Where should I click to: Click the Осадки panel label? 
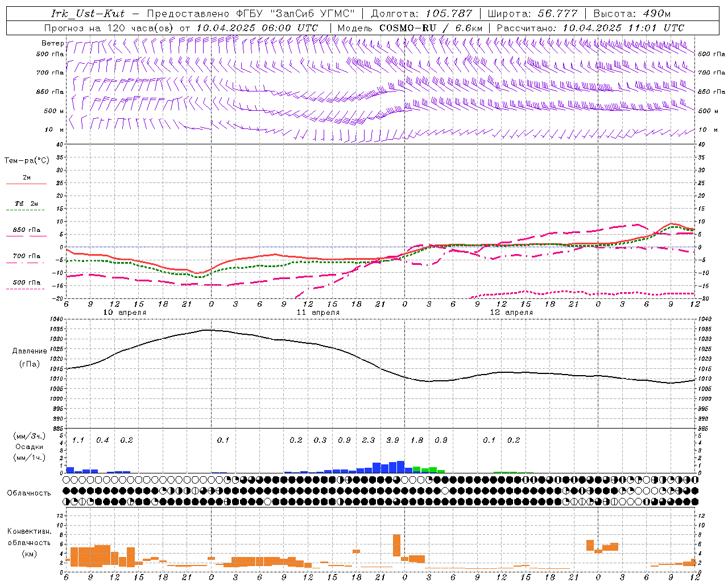30,447
